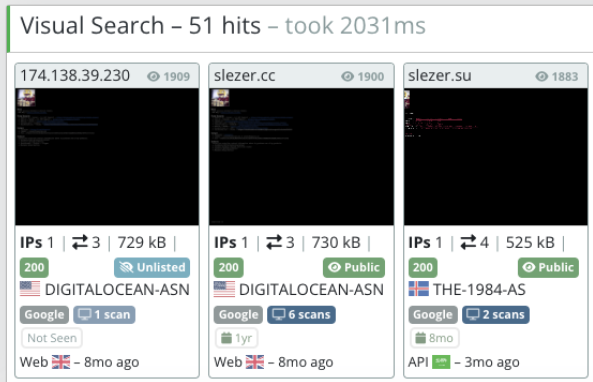The image size is (593, 382).
Task: Click the 1 scan badge
Action: click(104, 315)
